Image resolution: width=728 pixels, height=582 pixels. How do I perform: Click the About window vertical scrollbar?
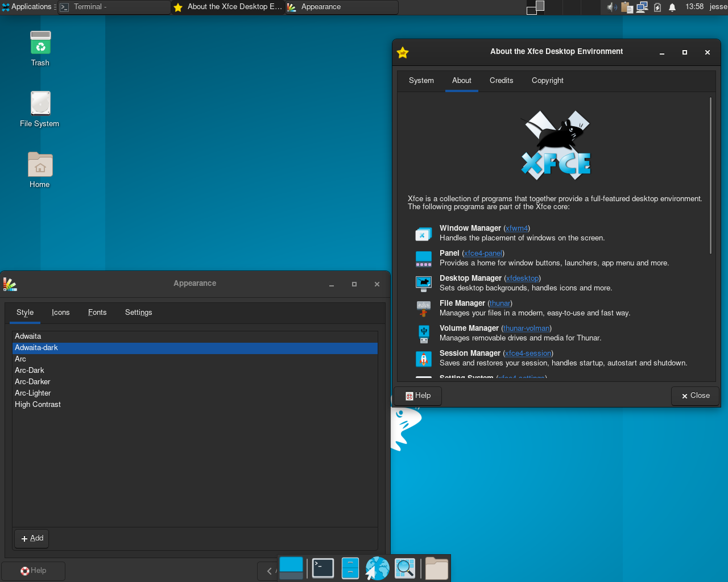710,176
